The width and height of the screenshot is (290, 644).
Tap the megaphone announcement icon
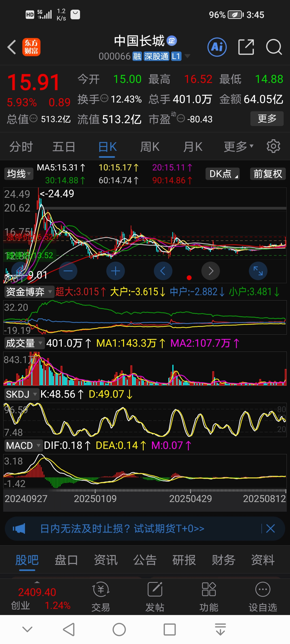19,529
